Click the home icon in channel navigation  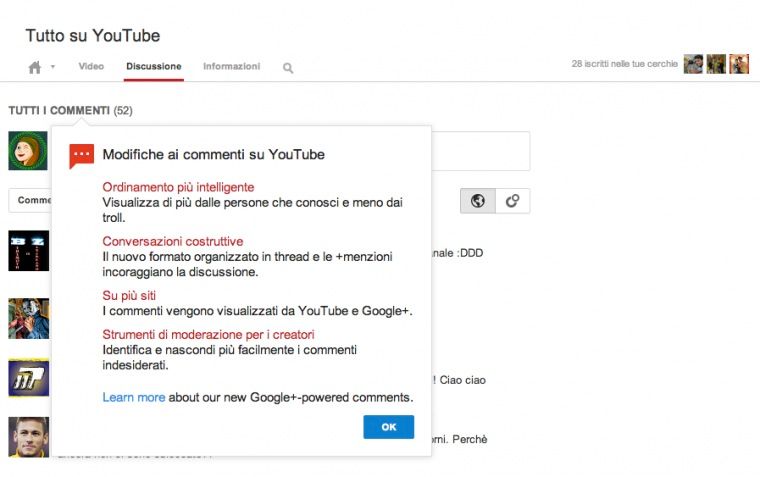pyautogui.click(x=35, y=67)
